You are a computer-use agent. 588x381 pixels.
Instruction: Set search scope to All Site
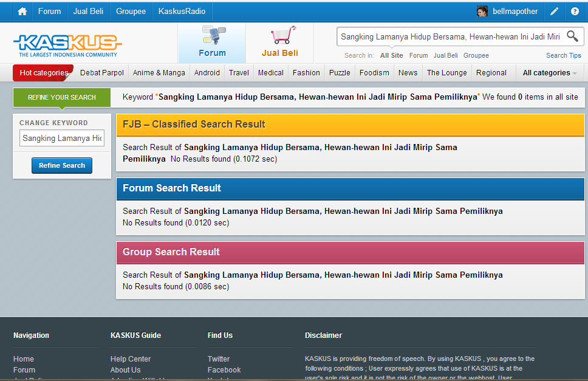point(392,55)
